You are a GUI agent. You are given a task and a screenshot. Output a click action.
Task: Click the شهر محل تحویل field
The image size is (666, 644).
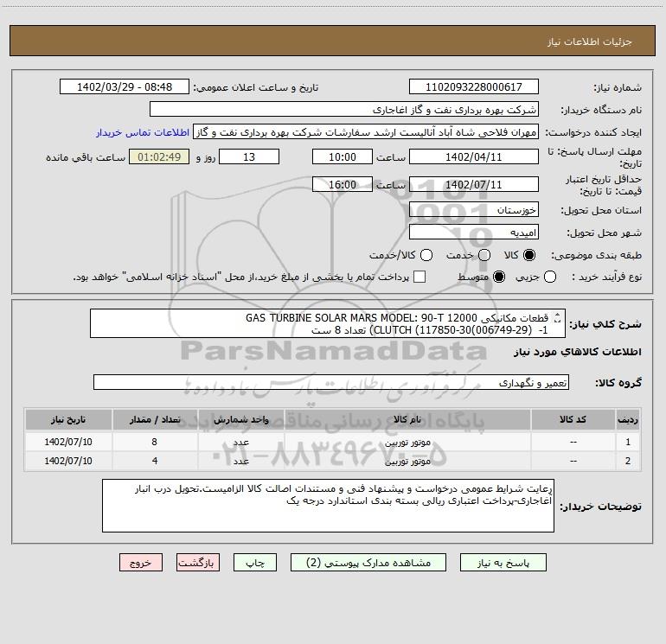(x=474, y=233)
